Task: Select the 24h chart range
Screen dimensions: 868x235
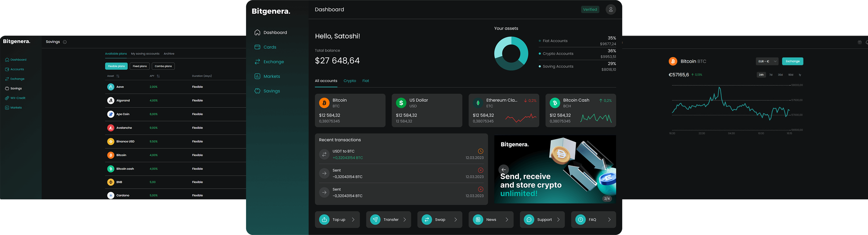Action: [761, 75]
